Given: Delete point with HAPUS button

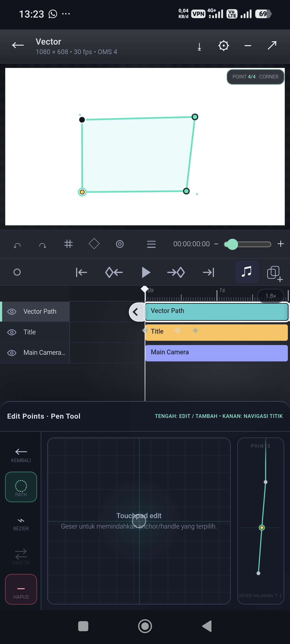Looking at the screenshot, I should (21, 589).
